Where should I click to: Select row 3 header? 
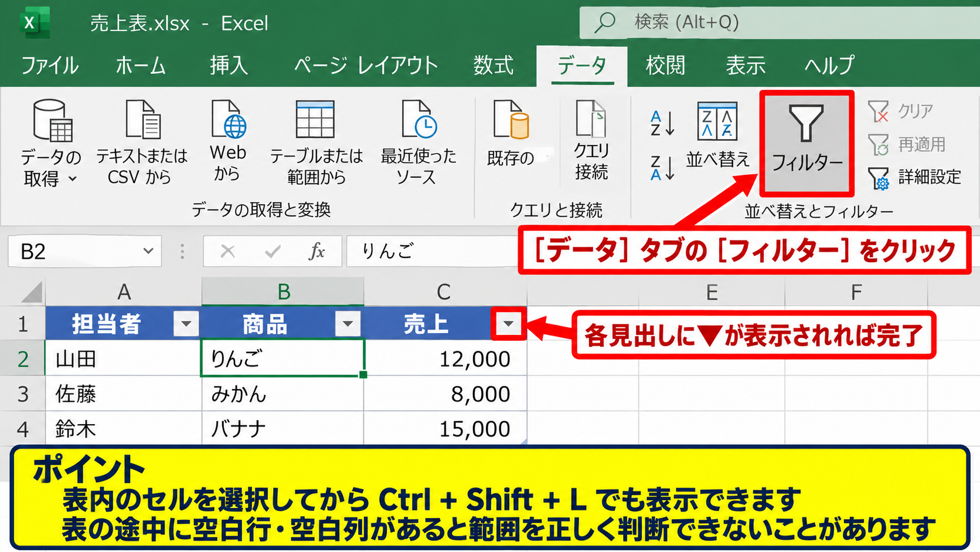[x=23, y=394]
